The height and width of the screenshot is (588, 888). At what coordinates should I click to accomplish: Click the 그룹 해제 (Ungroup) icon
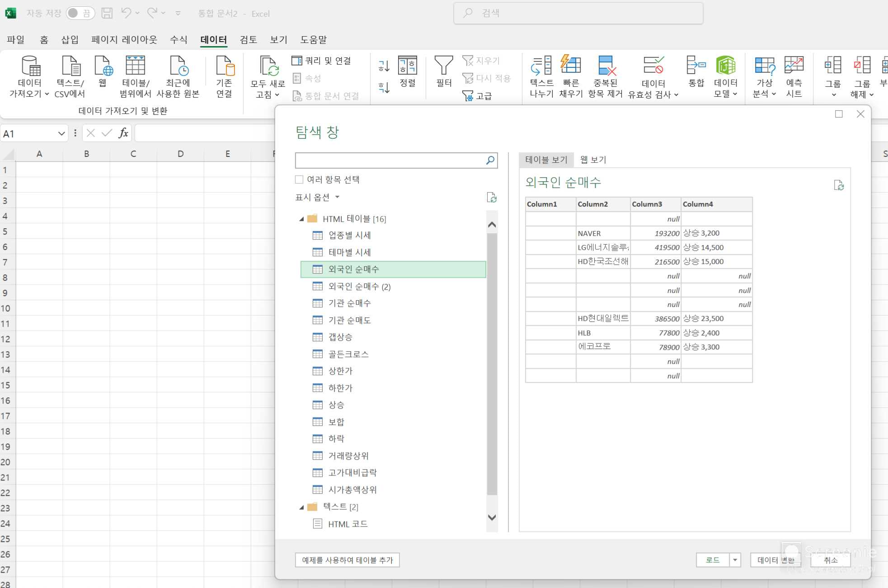point(862,66)
